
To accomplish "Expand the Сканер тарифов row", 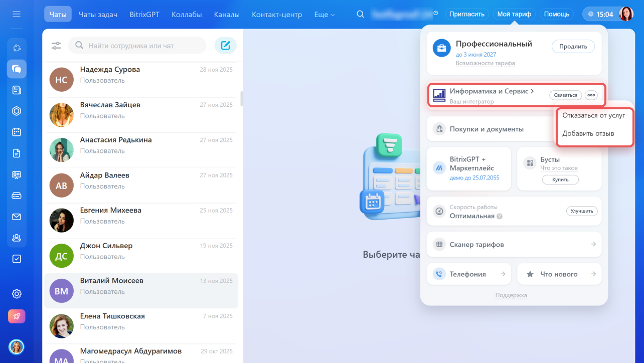I will pyautogui.click(x=514, y=245).
